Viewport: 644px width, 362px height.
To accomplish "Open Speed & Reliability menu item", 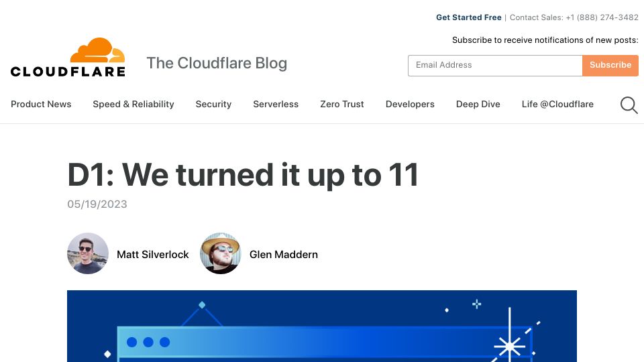I will click(x=133, y=105).
